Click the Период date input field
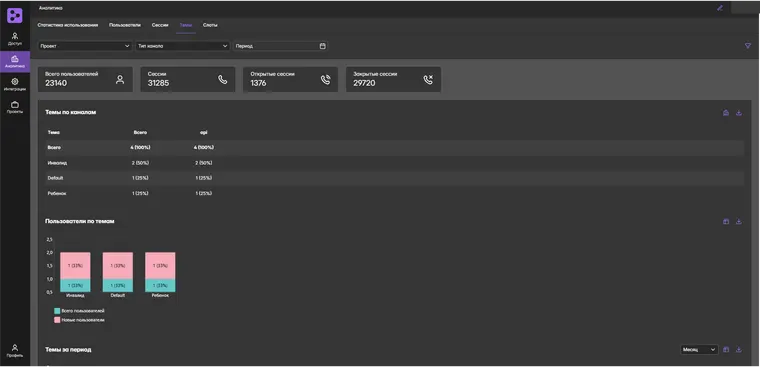This screenshot has height=367, width=760. (280, 46)
